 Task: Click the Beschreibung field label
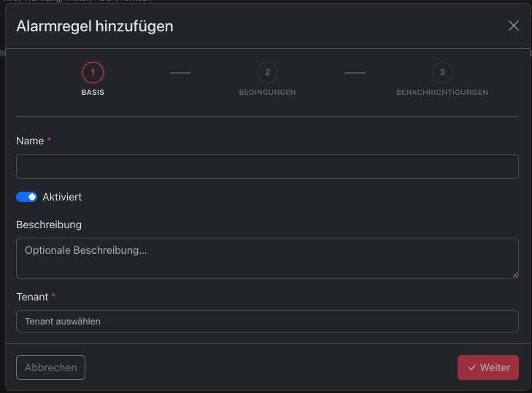coord(49,225)
